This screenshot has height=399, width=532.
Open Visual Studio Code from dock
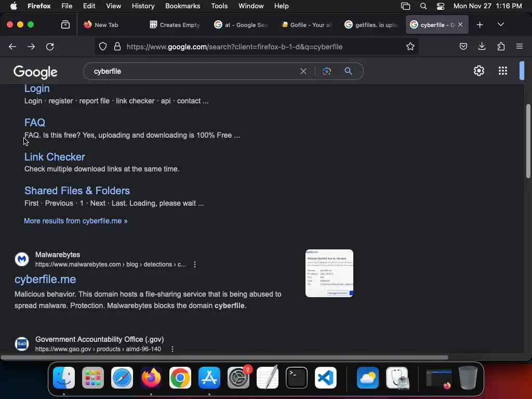click(x=326, y=378)
